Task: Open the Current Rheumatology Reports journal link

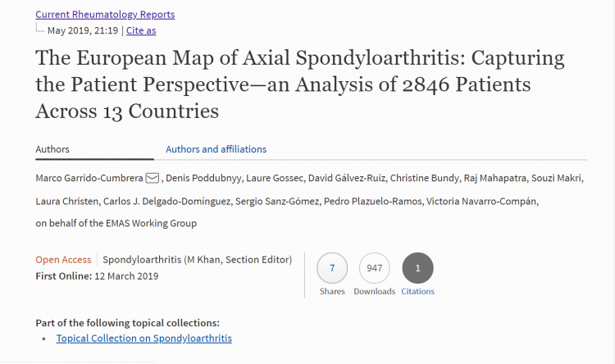Action: coord(105,14)
